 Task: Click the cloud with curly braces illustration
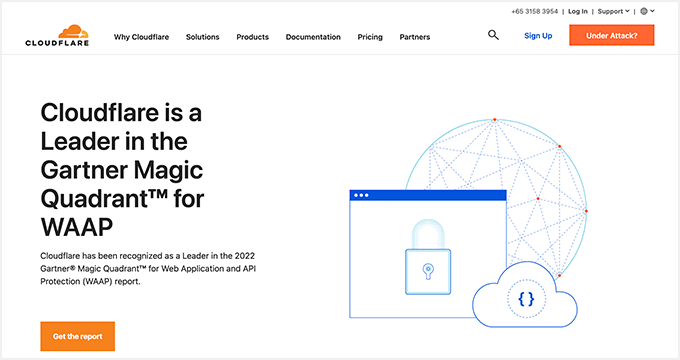point(525,295)
